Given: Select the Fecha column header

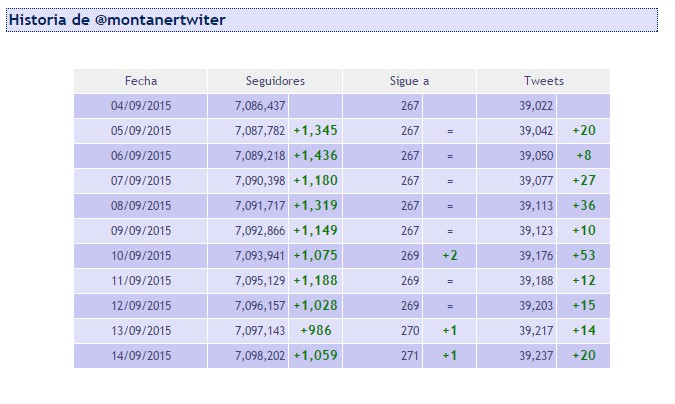Looking at the screenshot, I should point(141,81).
